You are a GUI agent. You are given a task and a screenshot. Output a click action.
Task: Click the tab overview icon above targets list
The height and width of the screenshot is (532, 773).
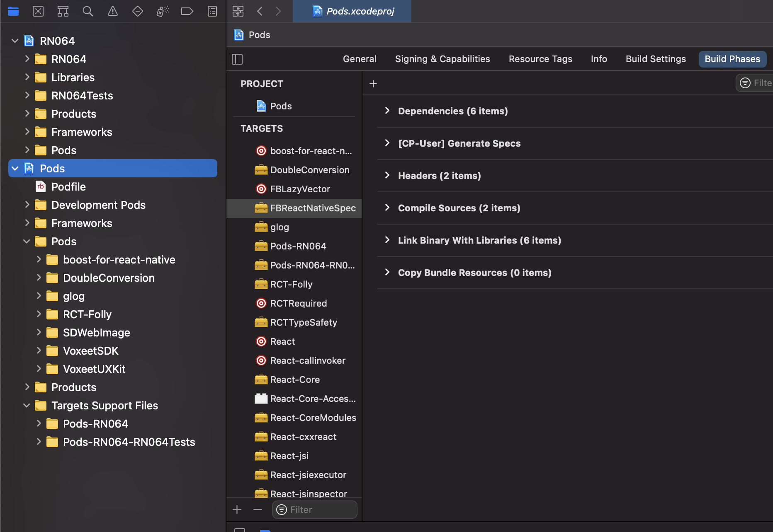point(238,11)
